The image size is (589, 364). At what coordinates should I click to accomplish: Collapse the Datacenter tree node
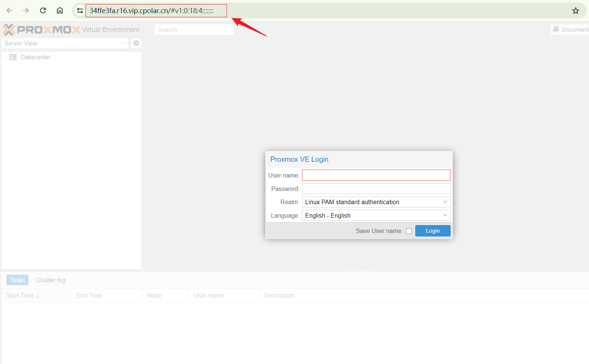6,57
